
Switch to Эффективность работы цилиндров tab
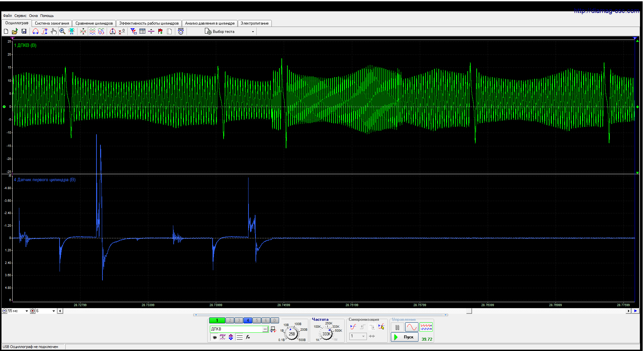pos(149,23)
